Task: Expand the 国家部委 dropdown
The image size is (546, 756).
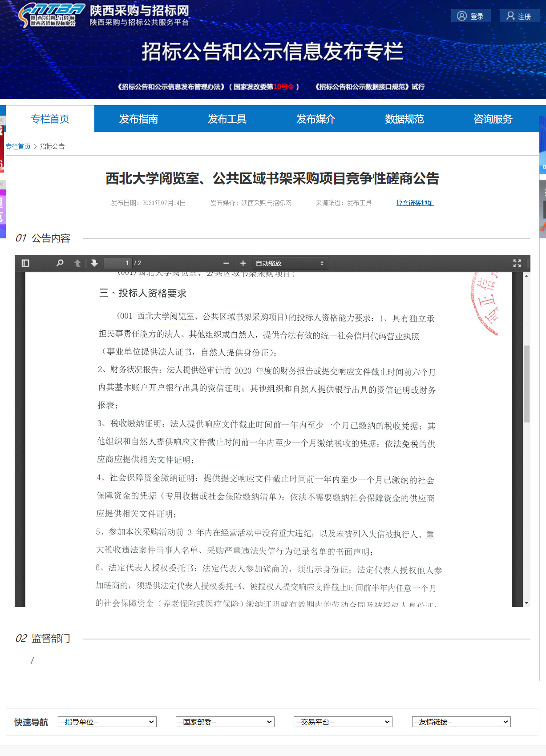Action: [x=225, y=722]
